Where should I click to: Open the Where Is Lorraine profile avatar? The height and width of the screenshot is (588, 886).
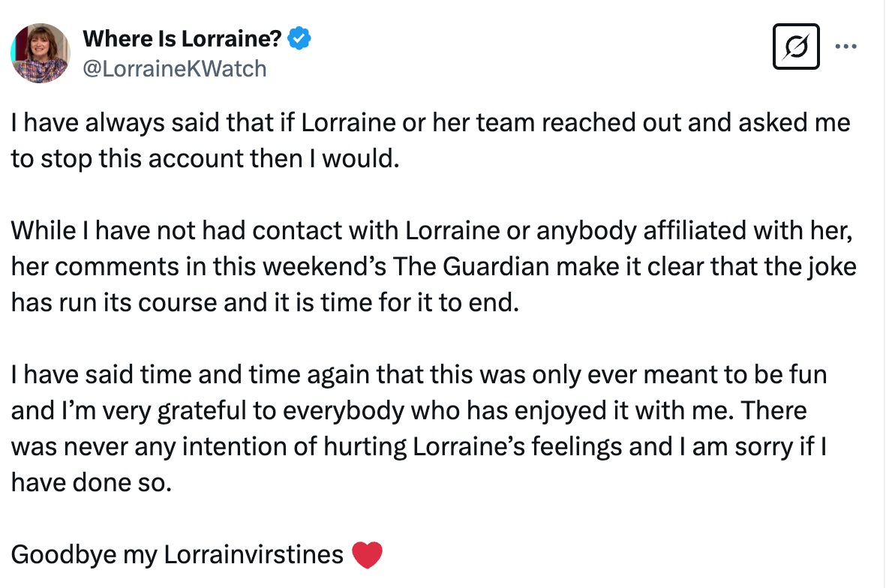coord(40,52)
